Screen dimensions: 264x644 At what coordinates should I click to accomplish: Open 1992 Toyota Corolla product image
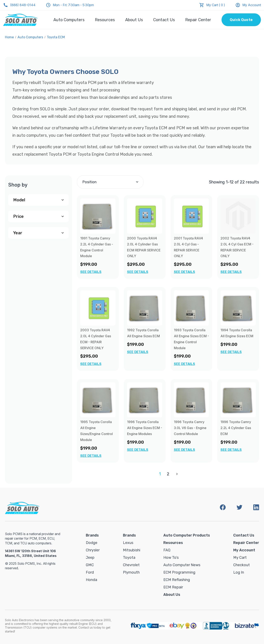(x=145, y=308)
